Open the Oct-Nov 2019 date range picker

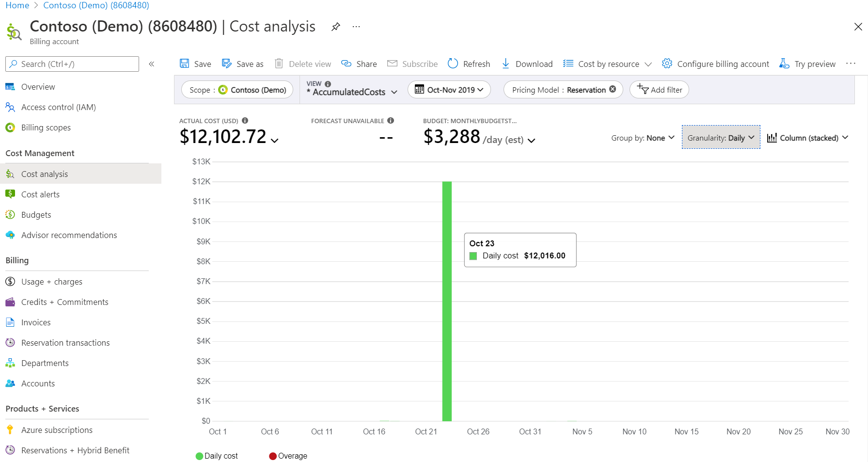(449, 90)
